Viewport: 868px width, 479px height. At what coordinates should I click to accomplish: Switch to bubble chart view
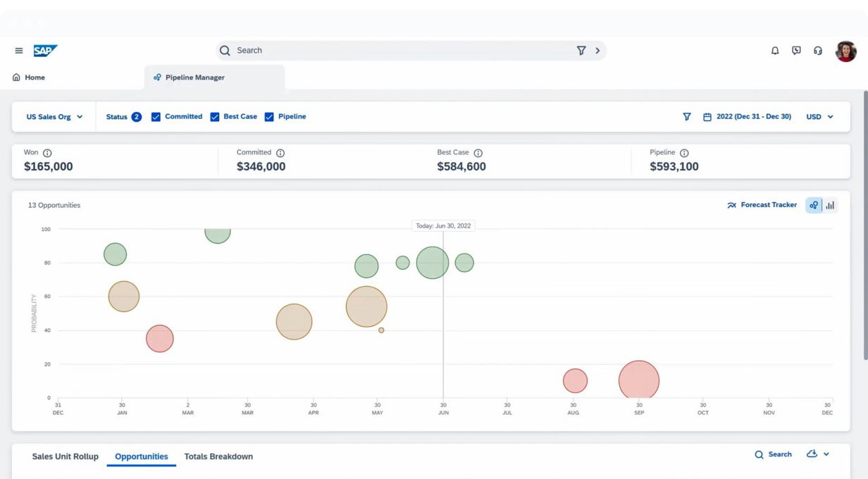click(x=814, y=205)
